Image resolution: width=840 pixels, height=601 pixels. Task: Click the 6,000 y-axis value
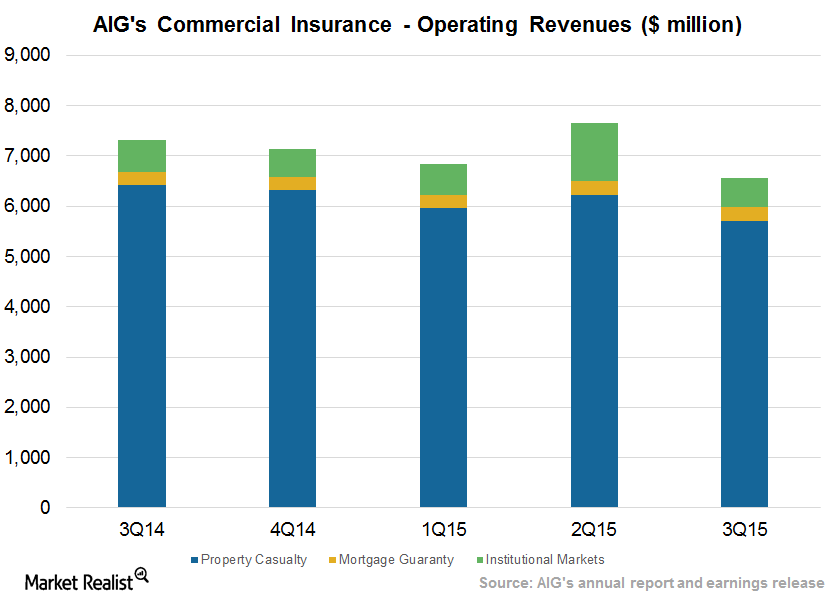[x=27, y=206]
